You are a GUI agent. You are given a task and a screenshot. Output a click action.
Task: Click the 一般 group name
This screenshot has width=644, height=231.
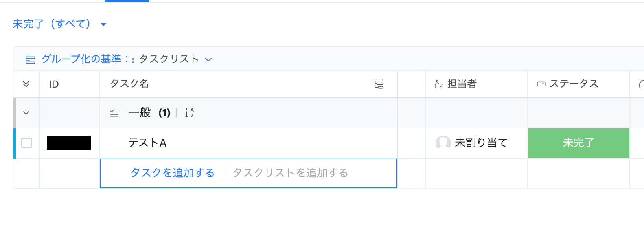coord(140,113)
